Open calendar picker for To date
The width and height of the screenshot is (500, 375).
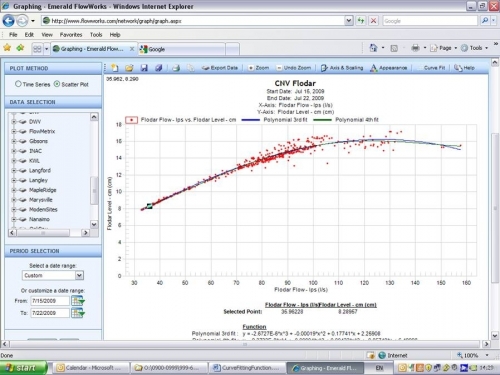tap(78, 313)
